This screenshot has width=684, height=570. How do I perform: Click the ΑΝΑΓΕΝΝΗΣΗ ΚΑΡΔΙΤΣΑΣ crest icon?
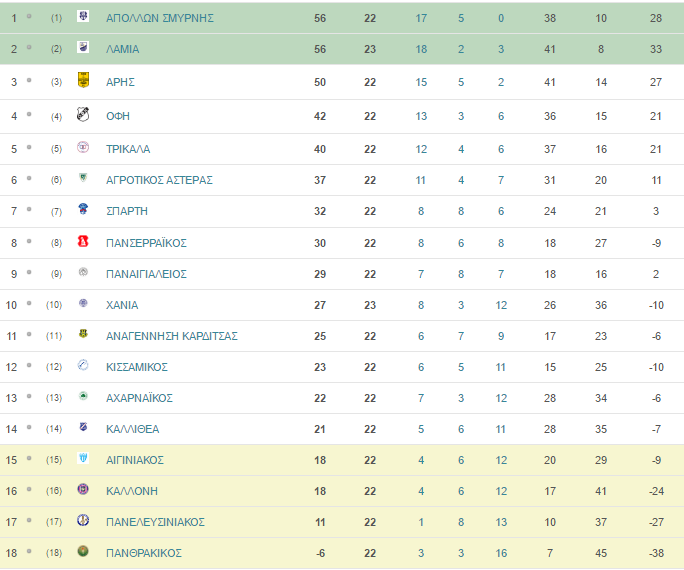click(83, 334)
